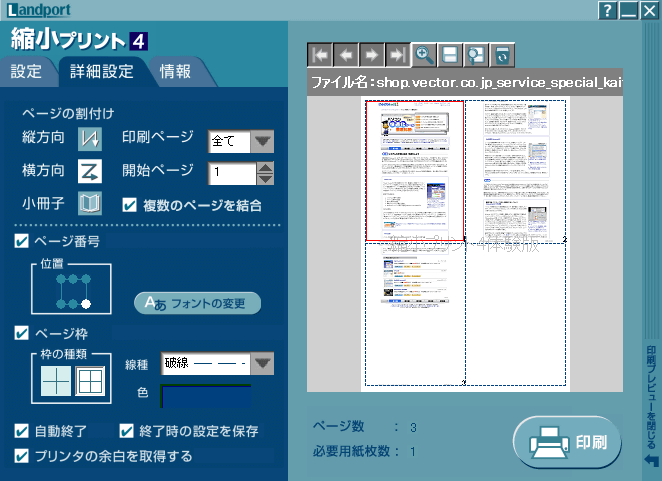Jump to the first preview page

321,56
